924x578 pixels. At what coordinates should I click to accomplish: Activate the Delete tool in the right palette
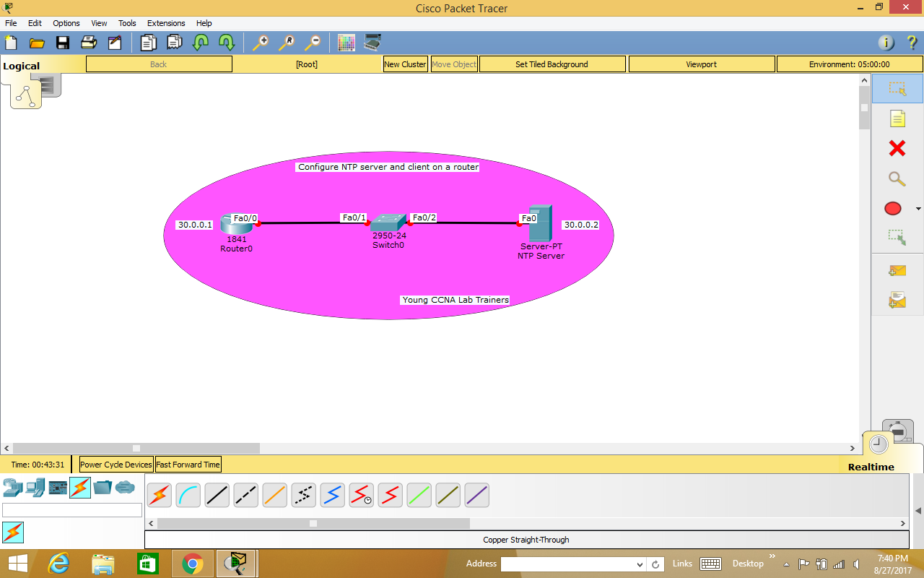pos(897,148)
